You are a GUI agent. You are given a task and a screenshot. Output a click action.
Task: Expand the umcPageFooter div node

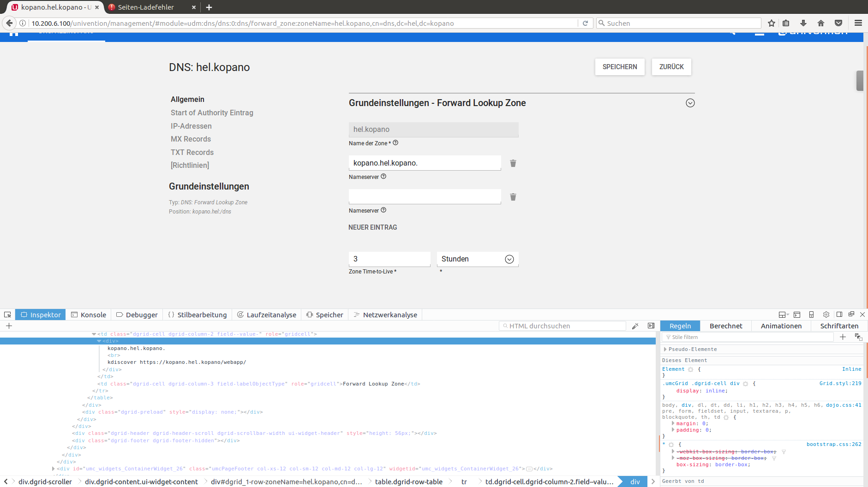(54, 469)
